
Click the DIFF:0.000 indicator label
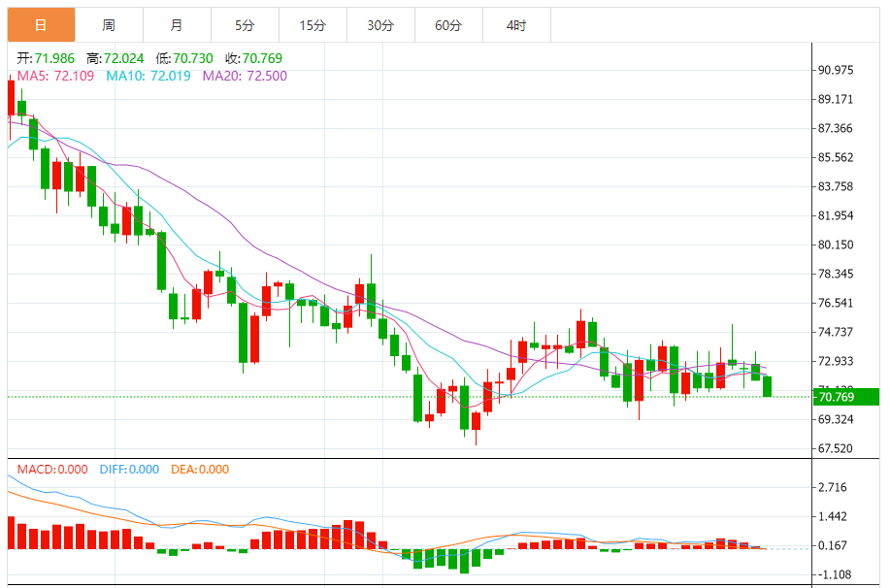click(129, 470)
